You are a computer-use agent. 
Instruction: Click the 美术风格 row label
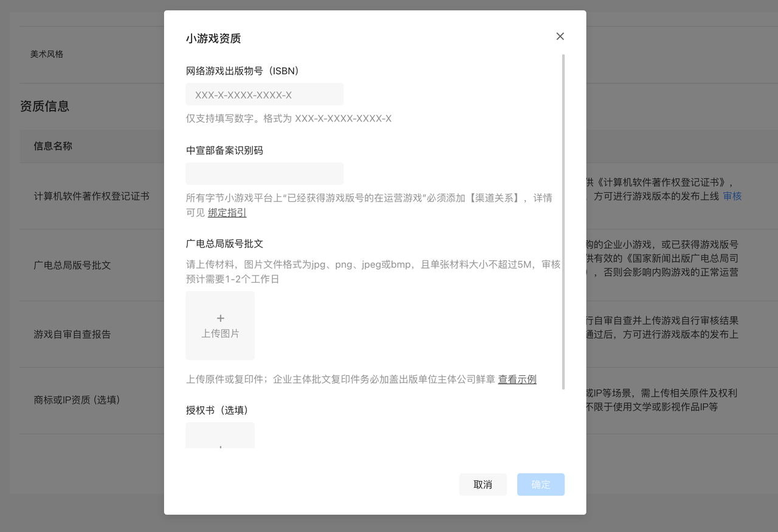tap(46, 54)
